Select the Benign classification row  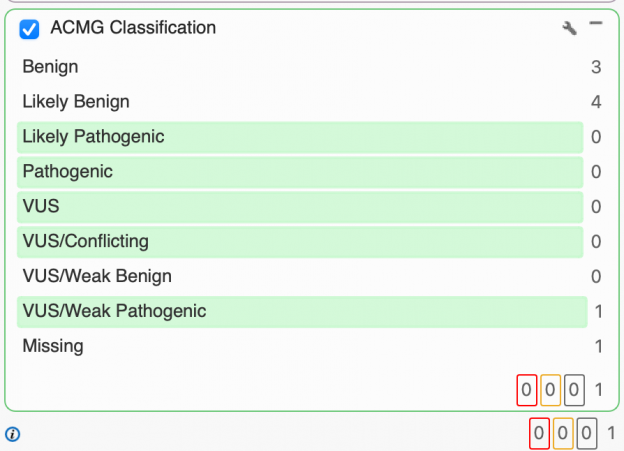pos(300,67)
